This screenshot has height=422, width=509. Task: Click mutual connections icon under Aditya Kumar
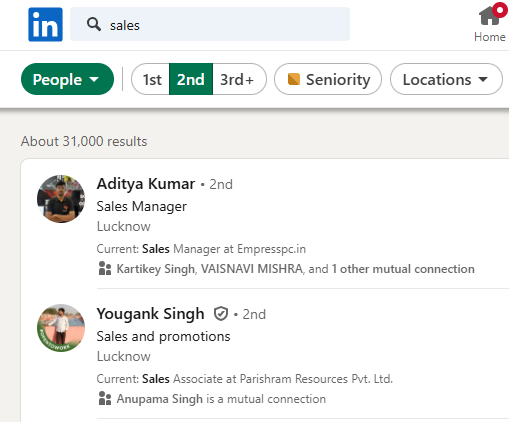(x=105, y=269)
